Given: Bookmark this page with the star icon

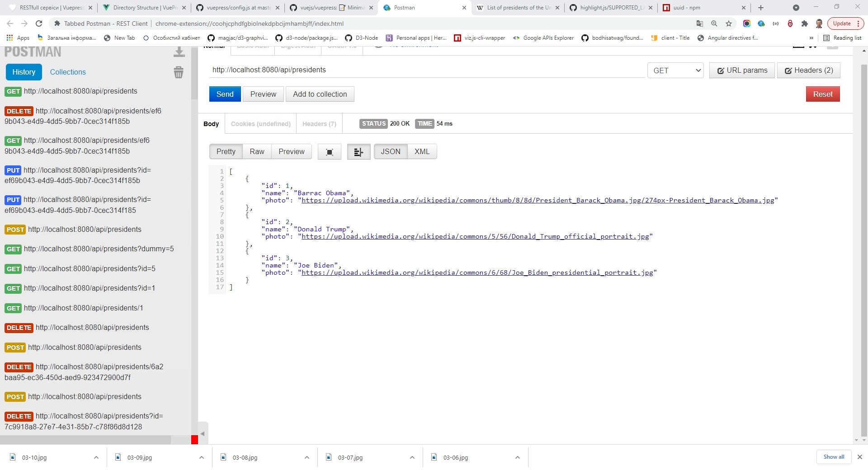Looking at the screenshot, I should 729,23.
